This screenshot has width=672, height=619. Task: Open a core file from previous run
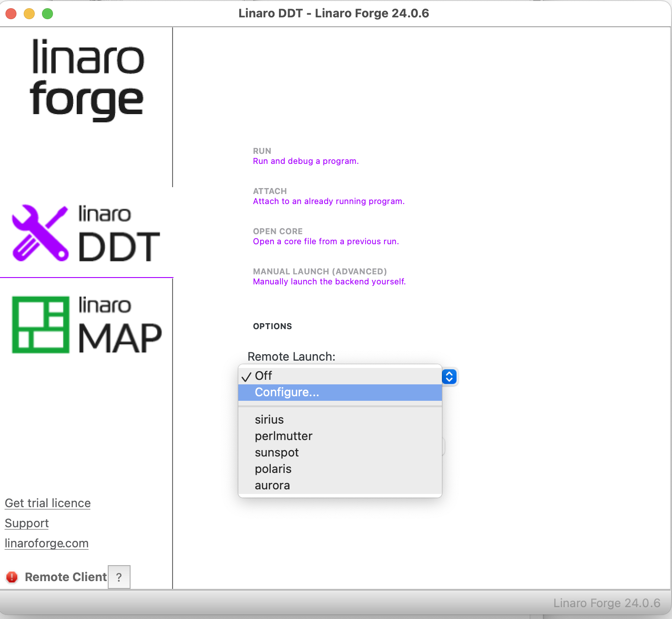(x=326, y=241)
